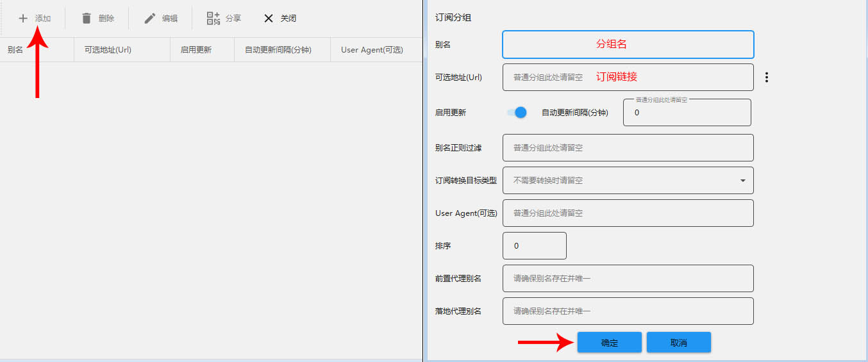Click the 别名 column header
868x362 pixels.
pos(15,50)
